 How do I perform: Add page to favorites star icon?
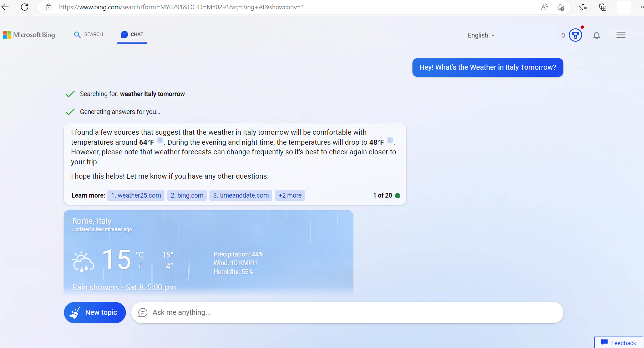(x=560, y=7)
